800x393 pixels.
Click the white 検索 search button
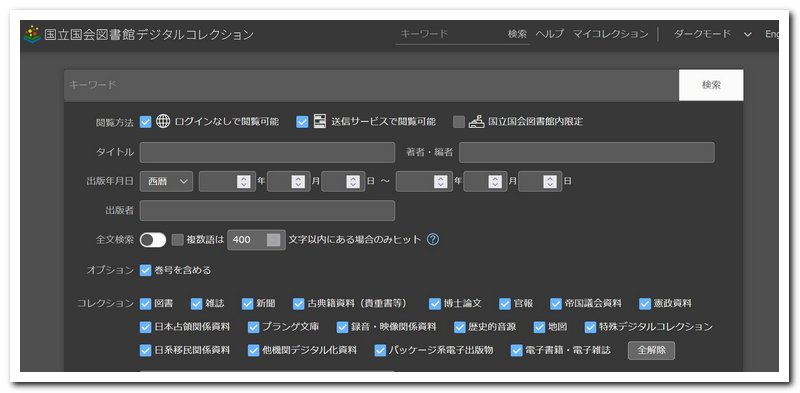click(x=711, y=85)
